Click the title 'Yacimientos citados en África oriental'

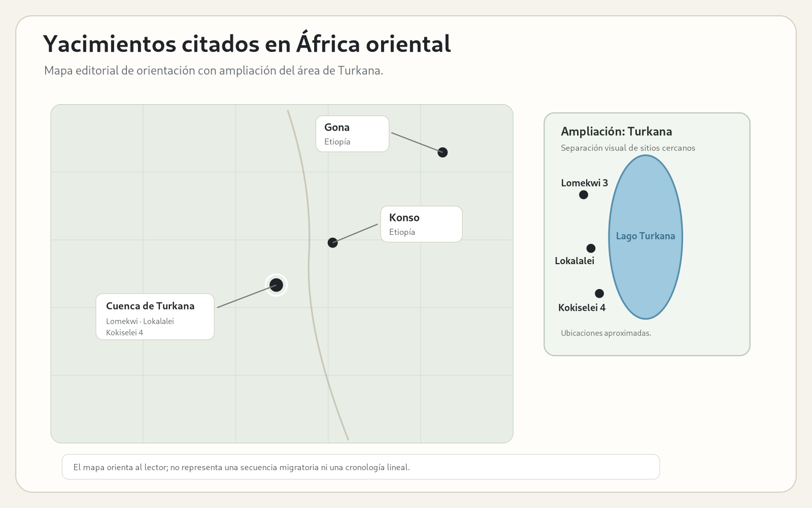point(247,44)
